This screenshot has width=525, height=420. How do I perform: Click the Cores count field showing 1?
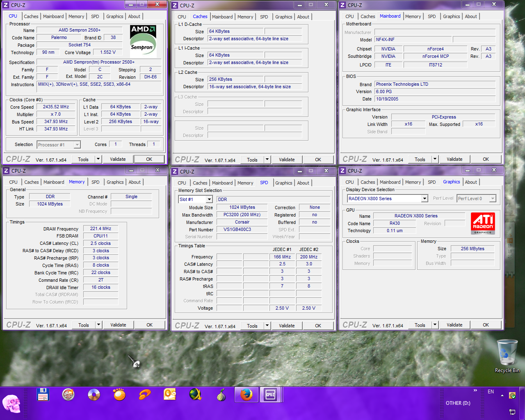click(x=116, y=144)
